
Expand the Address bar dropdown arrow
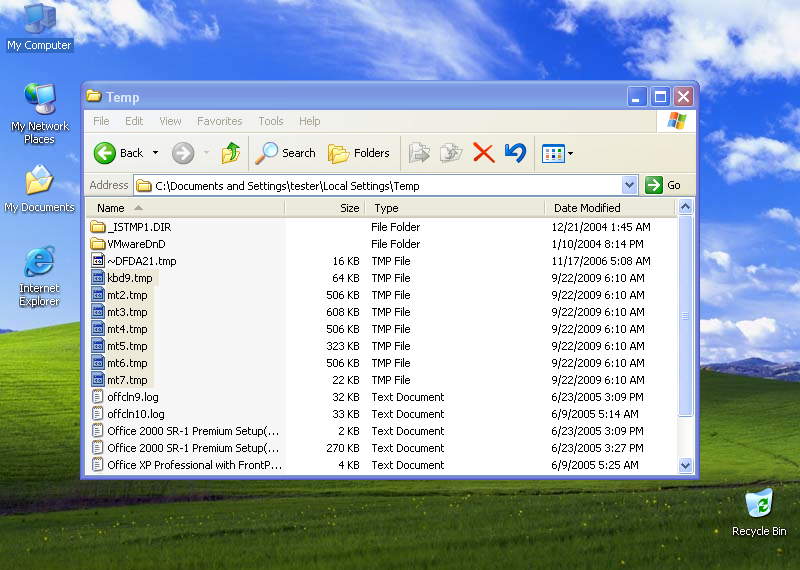(629, 185)
